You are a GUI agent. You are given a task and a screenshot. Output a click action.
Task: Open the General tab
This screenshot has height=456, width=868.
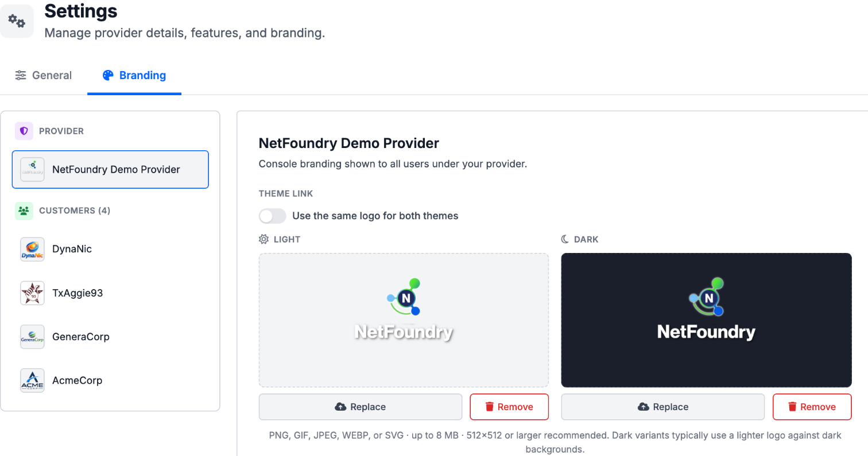click(44, 75)
